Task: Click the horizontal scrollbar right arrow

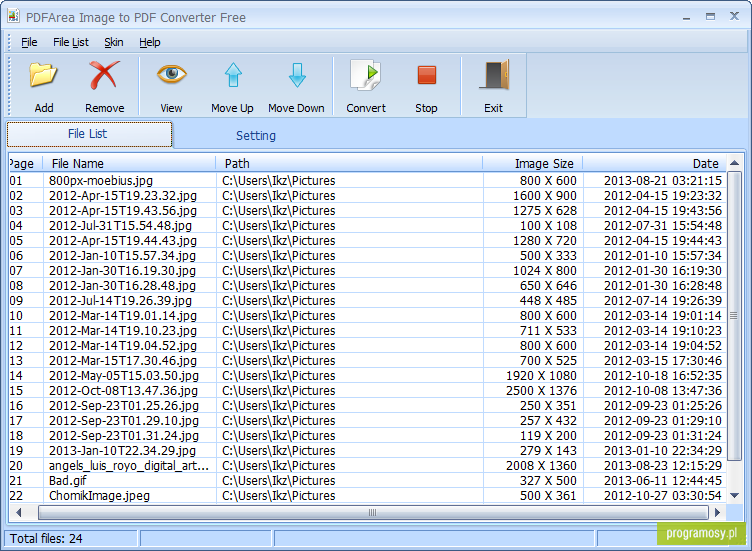Action: pyautogui.click(x=717, y=513)
